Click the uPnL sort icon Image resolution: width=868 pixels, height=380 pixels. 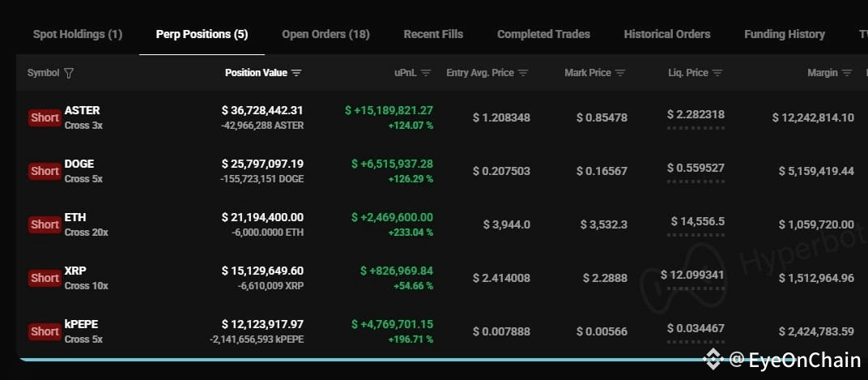pyautogui.click(x=426, y=73)
